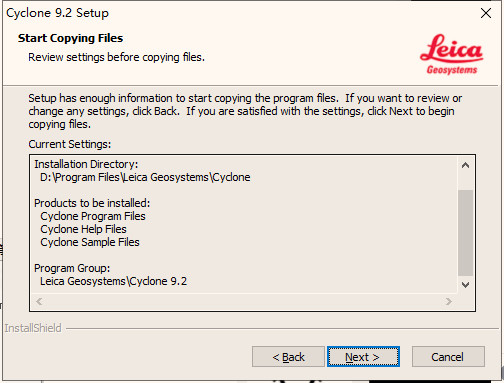This screenshot has width=504, height=383.
Task: Click the scroll up arrow in Current Settings
Action: (465, 165)
